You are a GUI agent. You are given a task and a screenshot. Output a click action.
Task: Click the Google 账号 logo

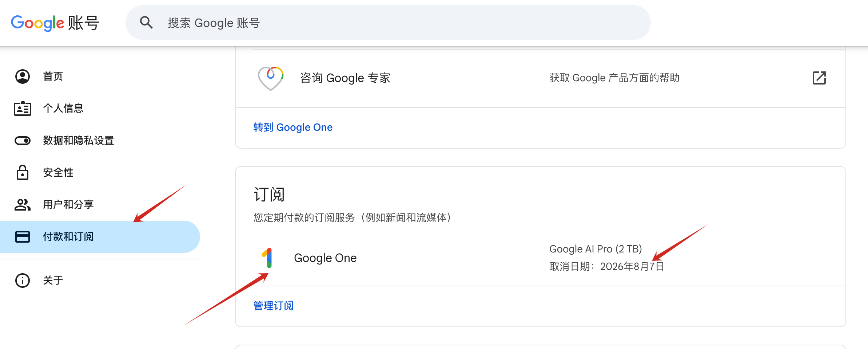55,23
